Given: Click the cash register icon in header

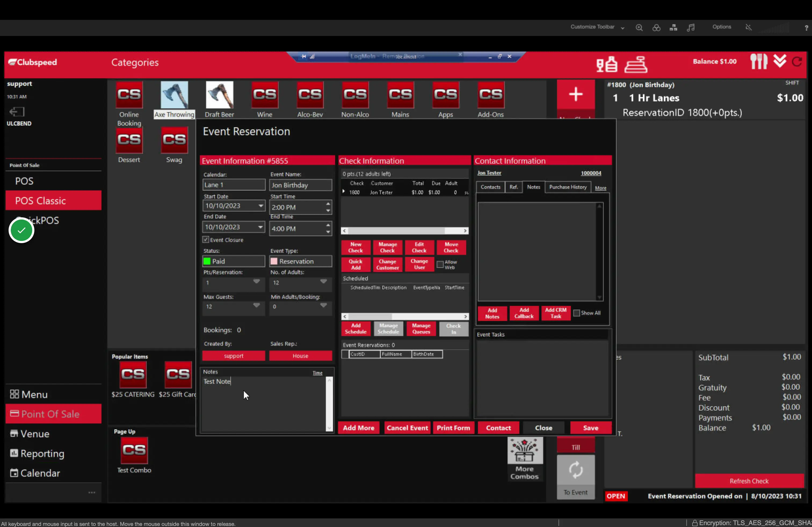Looking at the screenshot, I should coord(636,64).
